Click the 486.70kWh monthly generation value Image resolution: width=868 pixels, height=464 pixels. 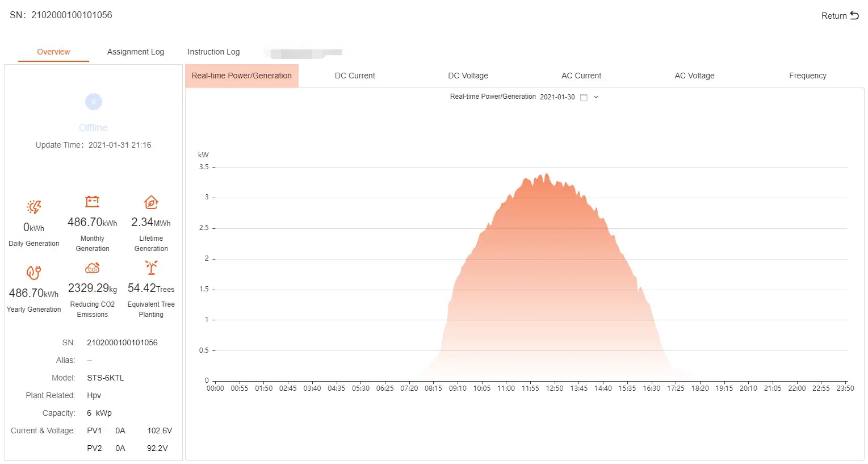[x=93, y=222]
